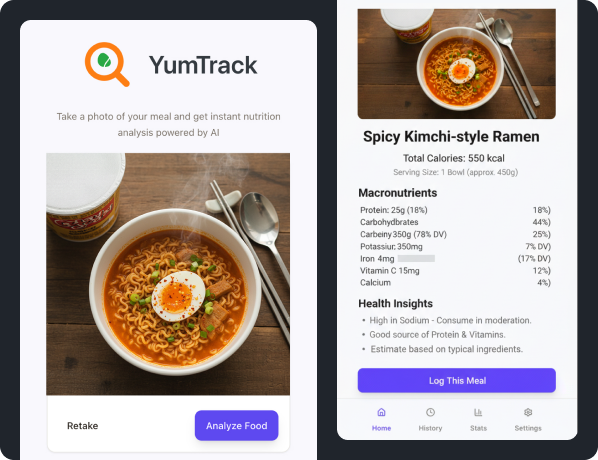Click the YumTrack app title text
The image size is (598, 460).
[203, 65]
